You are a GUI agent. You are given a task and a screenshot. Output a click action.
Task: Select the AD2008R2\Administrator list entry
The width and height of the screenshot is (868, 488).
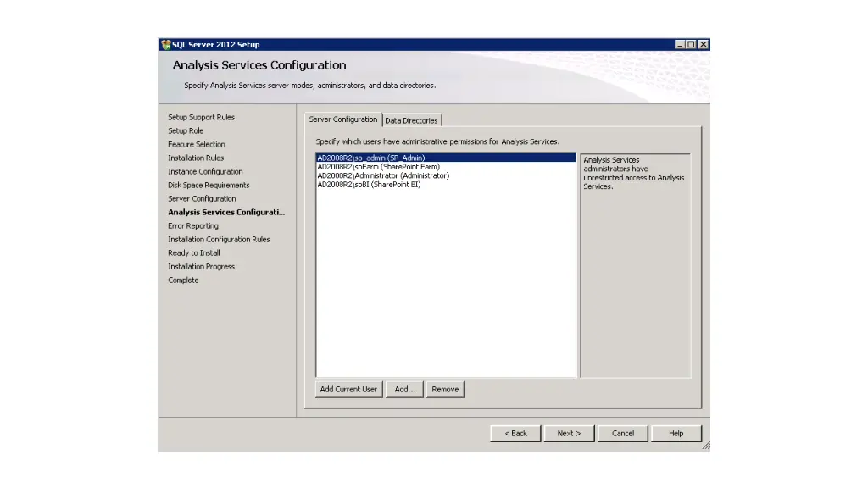click(382, 175)
